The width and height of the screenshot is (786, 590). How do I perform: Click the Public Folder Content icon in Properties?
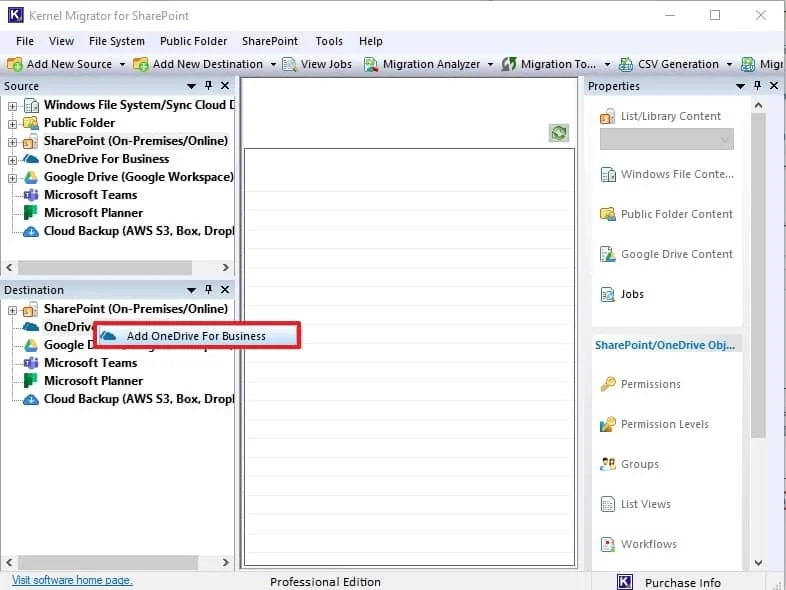click(x=608, y=214)
